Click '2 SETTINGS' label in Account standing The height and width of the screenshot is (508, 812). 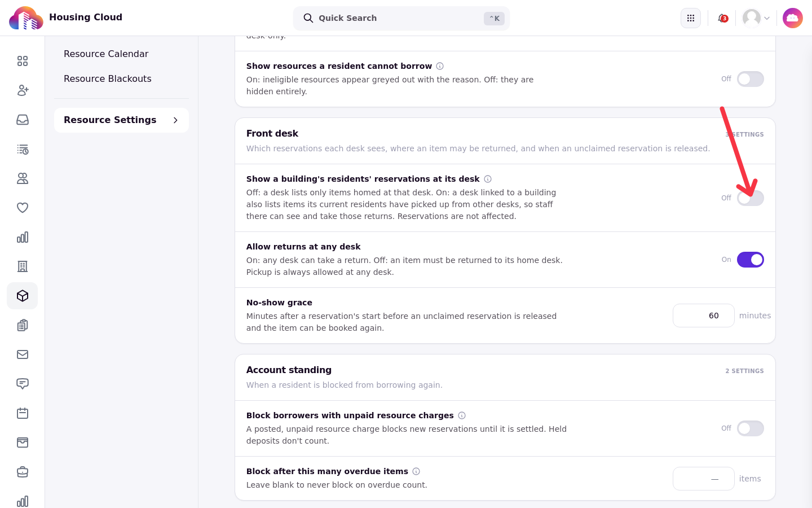[x=744, y=371]
